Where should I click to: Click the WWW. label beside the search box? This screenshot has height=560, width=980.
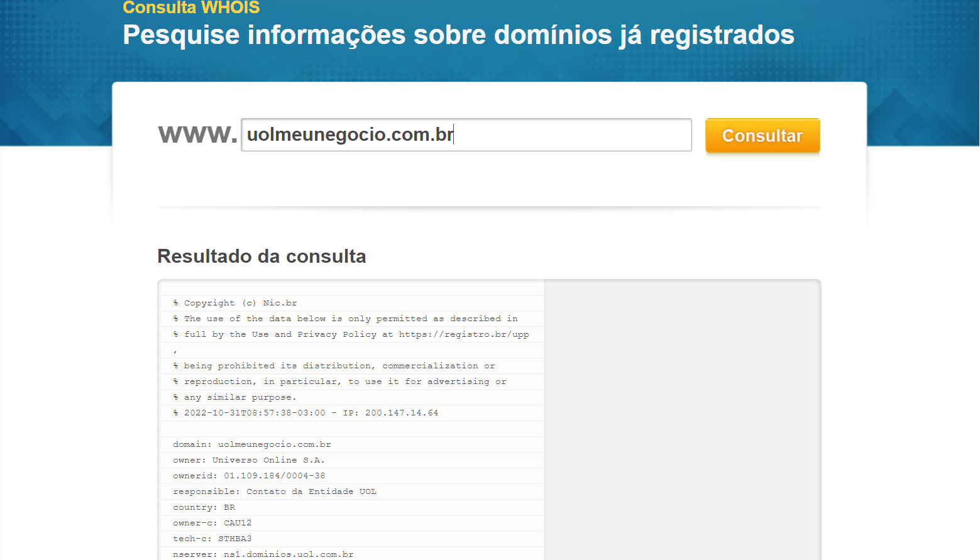point(196,134)
